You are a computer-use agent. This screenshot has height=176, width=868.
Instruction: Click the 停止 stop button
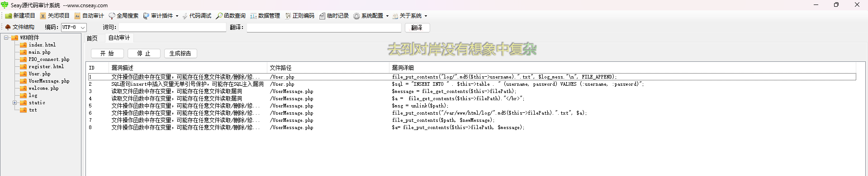coord(144,53)
